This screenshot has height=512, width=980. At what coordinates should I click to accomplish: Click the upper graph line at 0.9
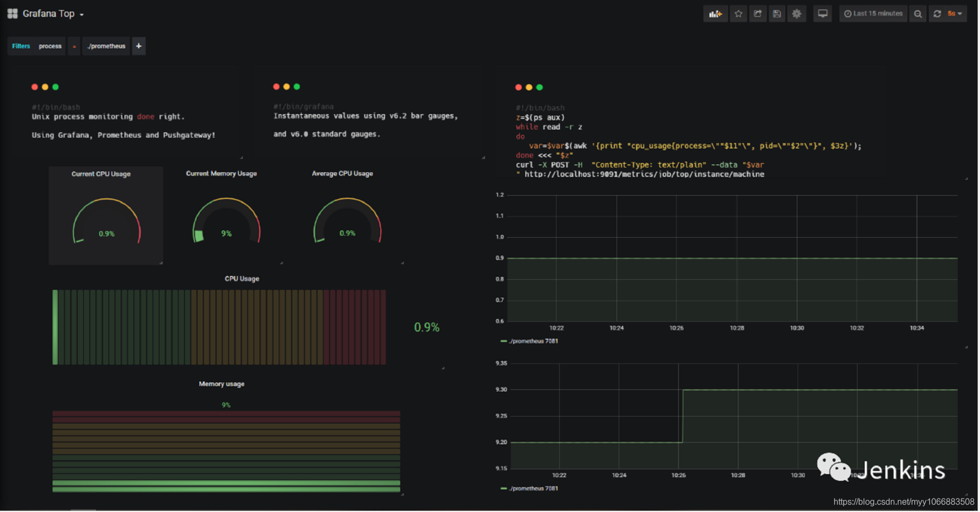click(x=732, y=258)
